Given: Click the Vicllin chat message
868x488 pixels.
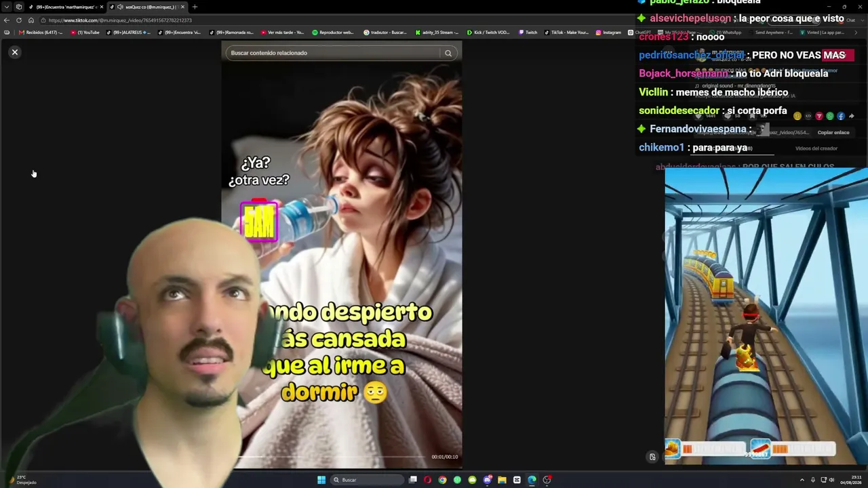Looking at the screenshot, I should pyautogui.click(x=713, y=92).
